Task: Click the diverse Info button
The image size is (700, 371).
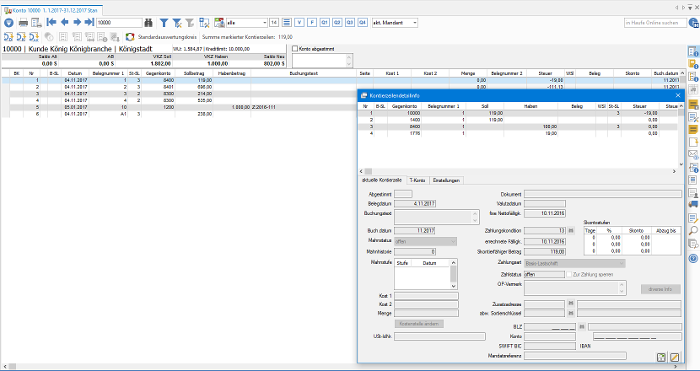Action: (x=661, y=289)
